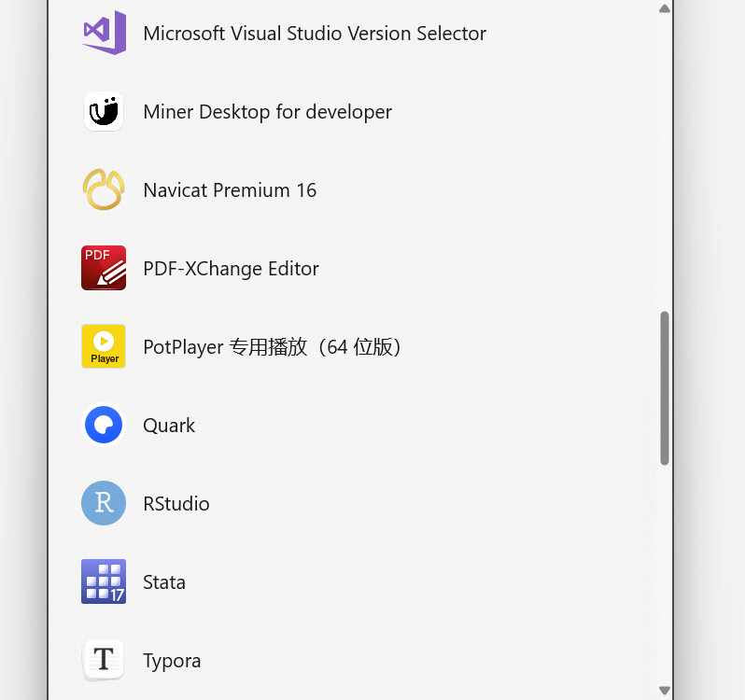Image resolution: width=745 pixels, height=700 pixels.
Task: Click the RStudio R icon
Action: click(104, 503)
